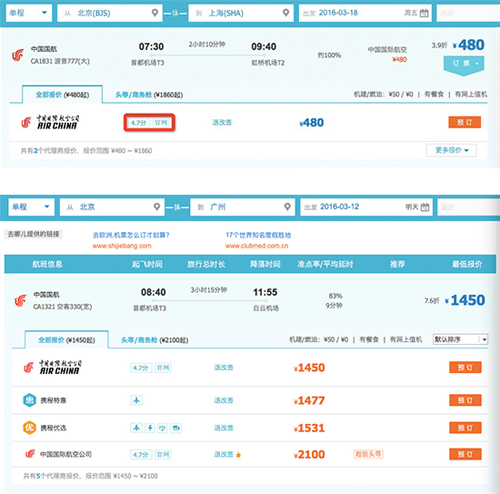Expand 更多报价 price list
Image resolution: width=500 pixels, height=494 pixels.
click(x=451, y=150)
